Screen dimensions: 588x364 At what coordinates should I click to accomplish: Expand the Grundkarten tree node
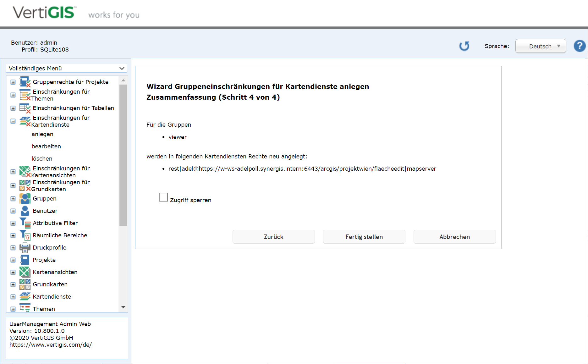(13, 284)
